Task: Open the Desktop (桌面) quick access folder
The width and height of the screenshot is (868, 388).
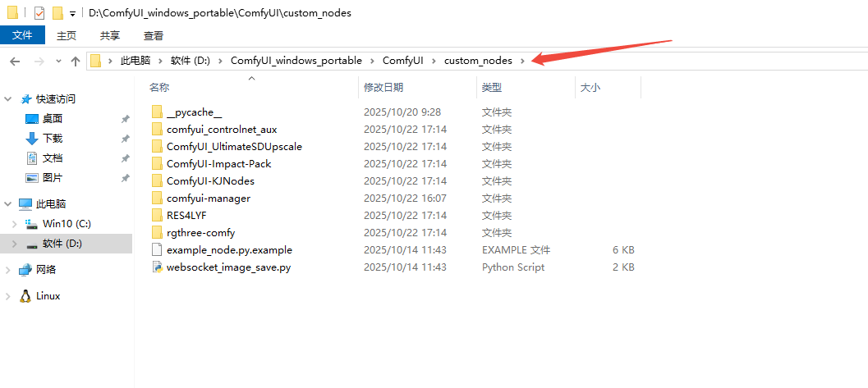Action: (53, 119)
